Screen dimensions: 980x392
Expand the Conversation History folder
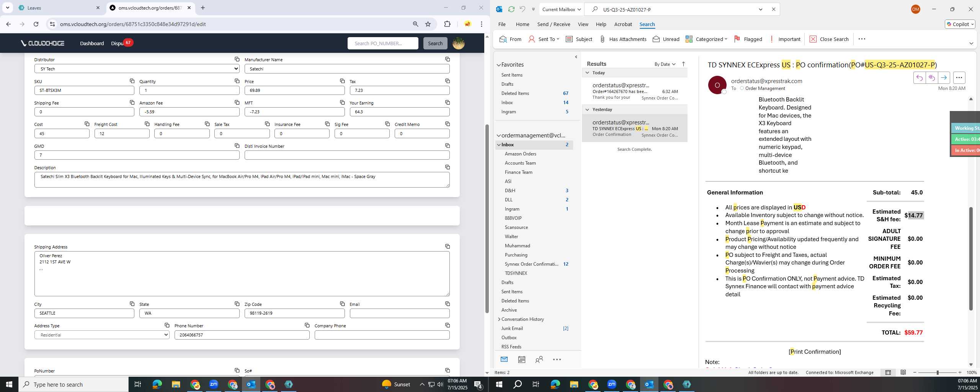(x=499, y=319)
